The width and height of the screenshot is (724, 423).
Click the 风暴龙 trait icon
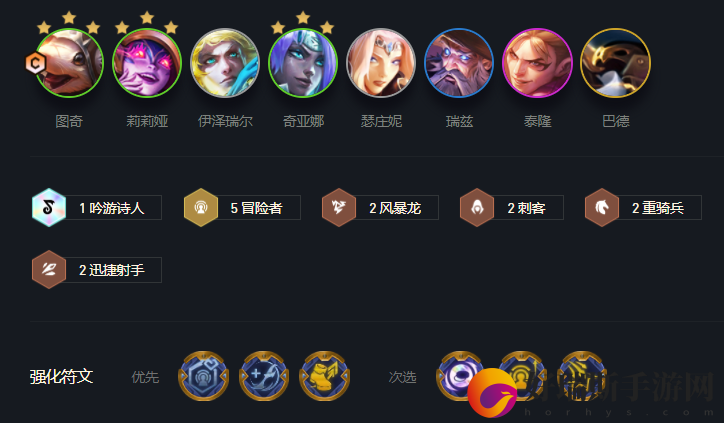339,208
